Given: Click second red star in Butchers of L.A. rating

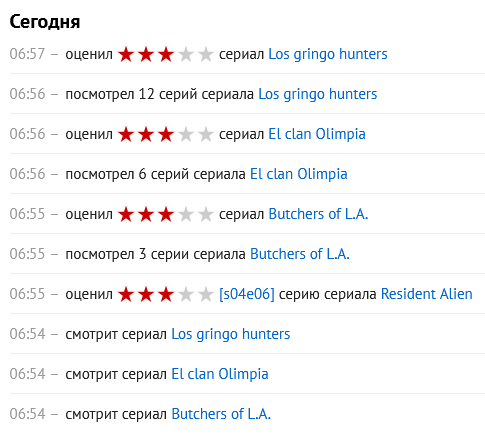Looking at the screenshot, I should click(146, 214).
